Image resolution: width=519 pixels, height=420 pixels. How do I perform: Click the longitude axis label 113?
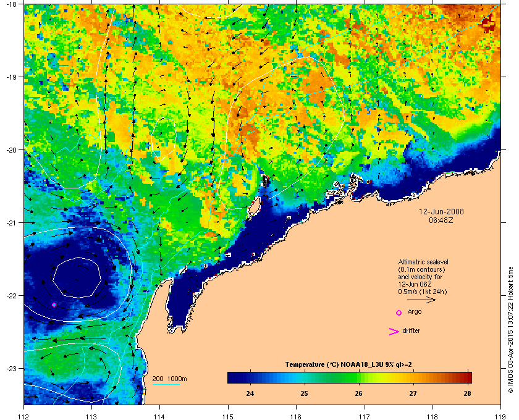point(91,417)
